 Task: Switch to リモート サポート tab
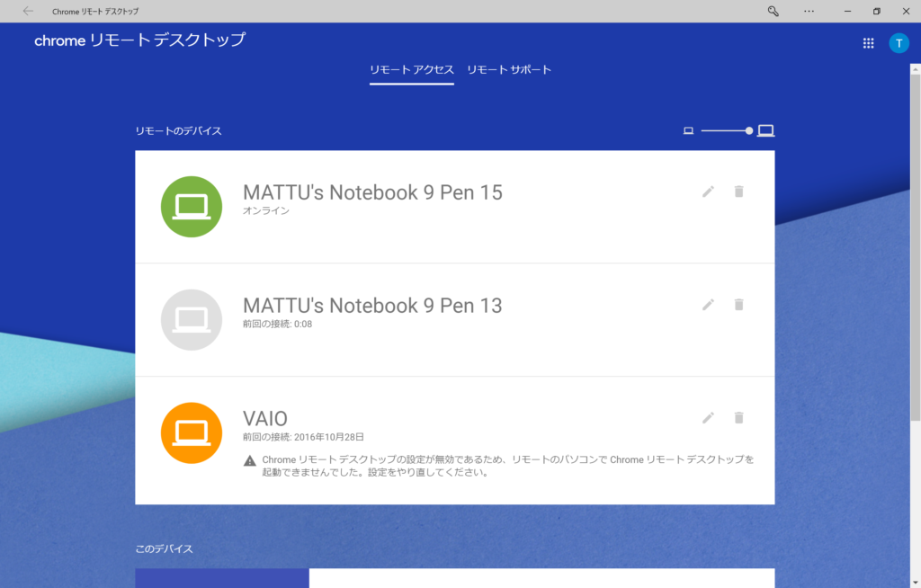click(509, 70)
